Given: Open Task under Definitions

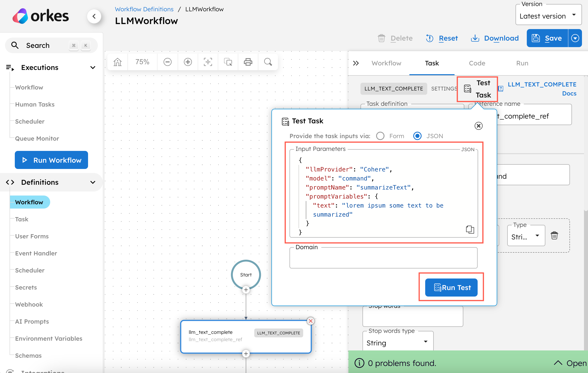Looking at the screenshot, I should point(22,219).
